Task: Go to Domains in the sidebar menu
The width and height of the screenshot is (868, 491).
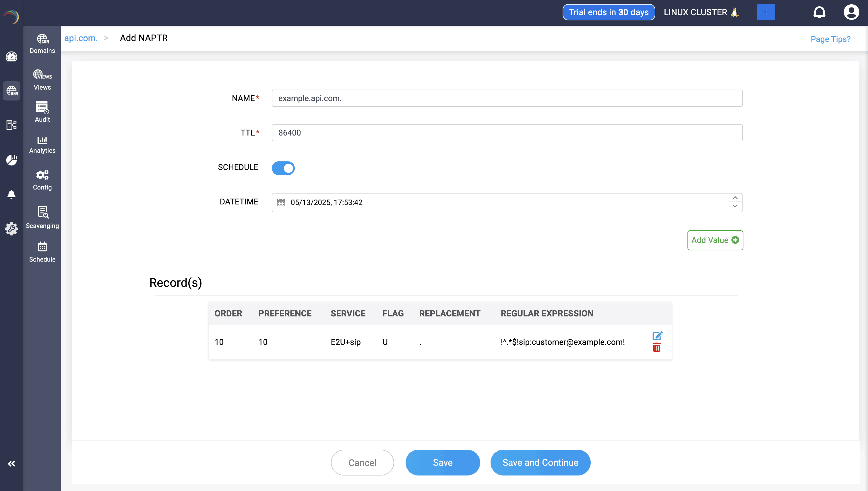Action: pyautogui.click(x=42, y=44)
